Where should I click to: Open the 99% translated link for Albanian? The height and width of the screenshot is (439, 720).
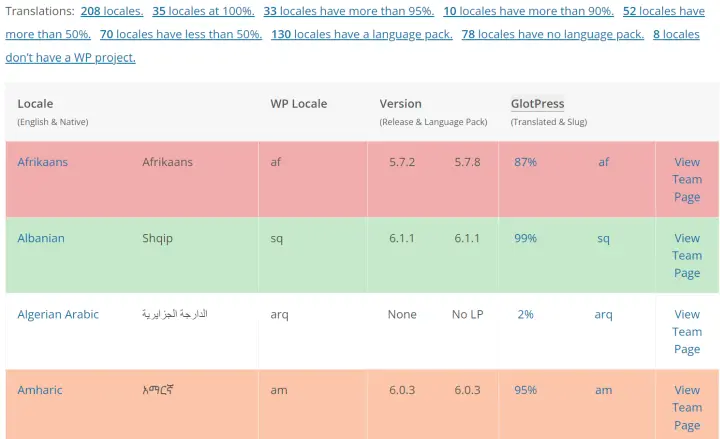(525, 238)
